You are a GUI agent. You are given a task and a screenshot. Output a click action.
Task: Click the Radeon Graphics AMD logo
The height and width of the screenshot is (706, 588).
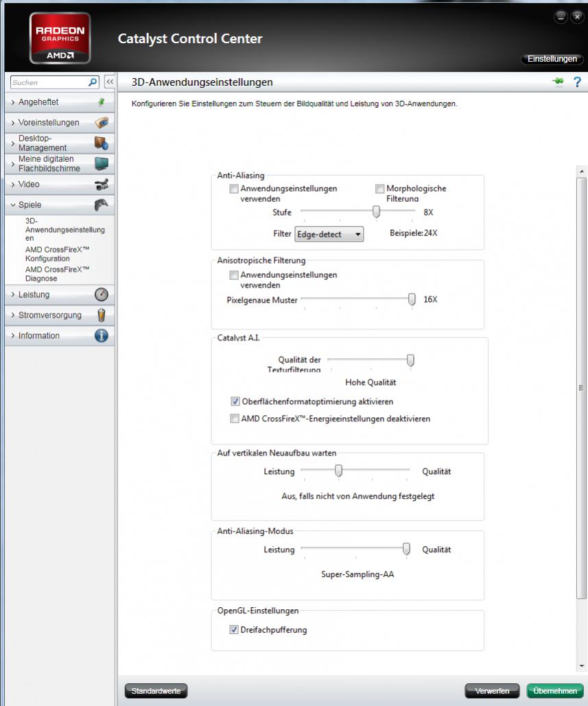pos(60,38)
